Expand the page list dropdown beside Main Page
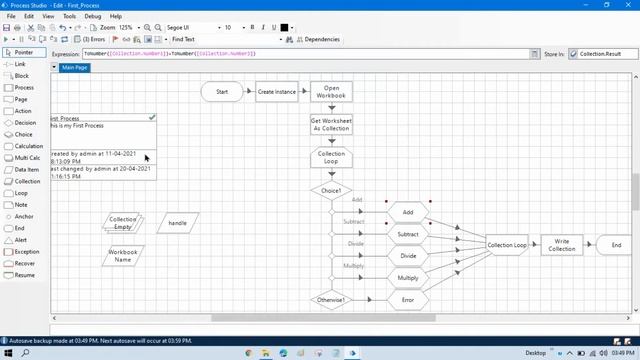 [x=54, y=67]
